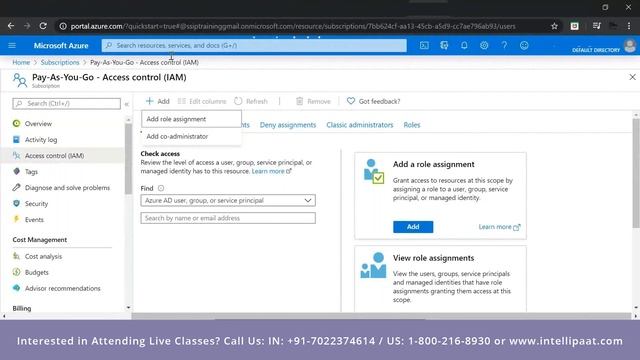
Task: Open the account avatar menu
Action: [630, 46]
